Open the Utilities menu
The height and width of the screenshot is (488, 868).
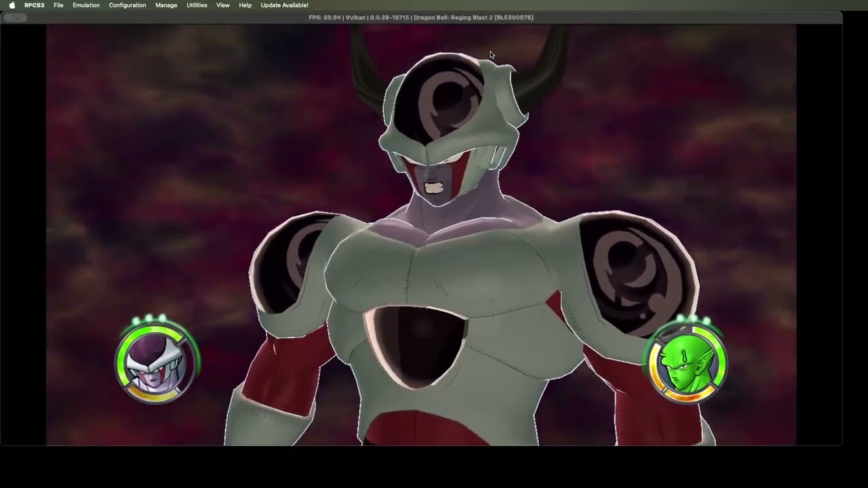tap(197, 5)
